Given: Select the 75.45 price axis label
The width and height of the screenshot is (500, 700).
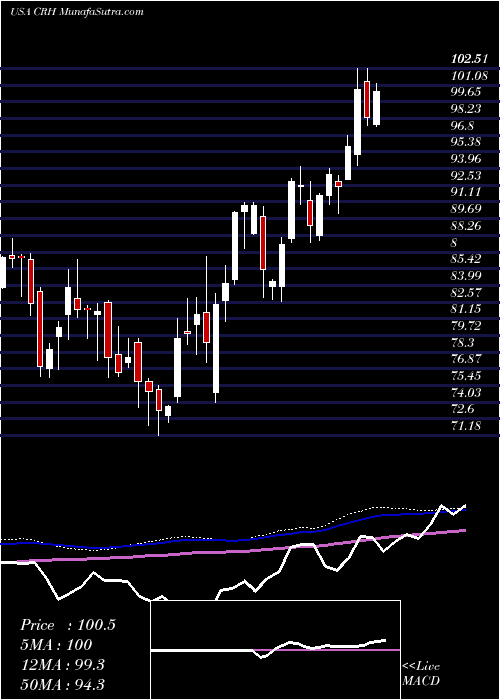Looking at the screenshot, I should tap(467, 376).
